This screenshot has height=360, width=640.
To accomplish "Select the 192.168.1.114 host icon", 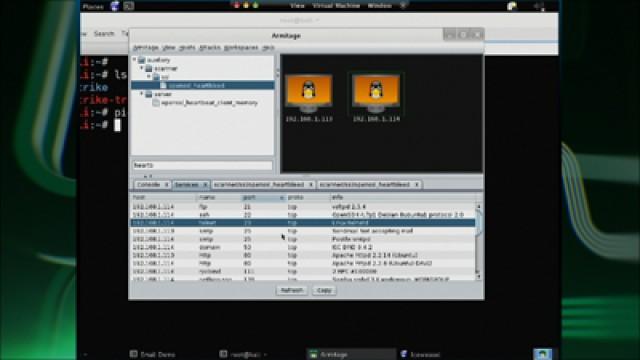I will pos(376,94).
